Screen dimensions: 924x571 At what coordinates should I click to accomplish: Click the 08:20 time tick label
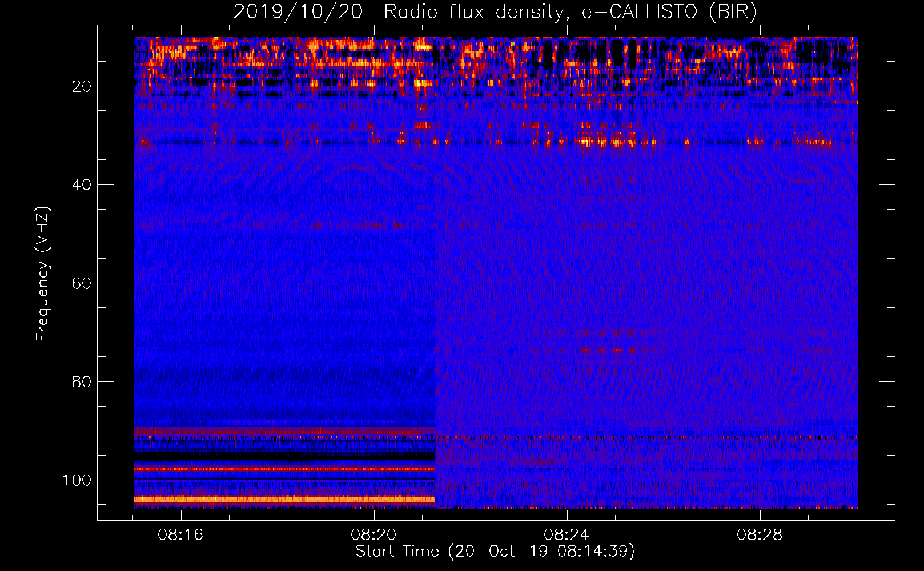(373, 535)
